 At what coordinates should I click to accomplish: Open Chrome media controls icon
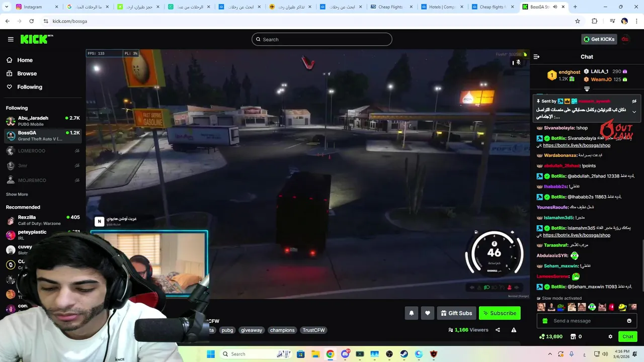(x=612, y=21)
